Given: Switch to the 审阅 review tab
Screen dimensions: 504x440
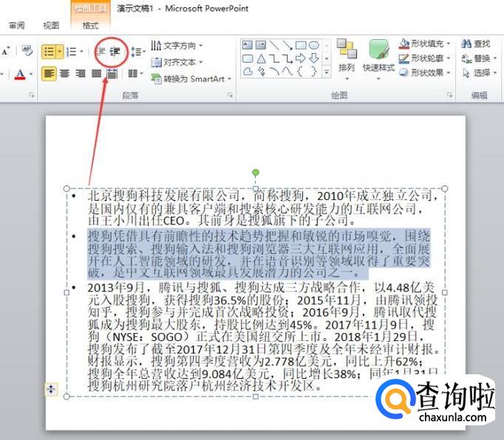Looking at the screenshot, I should click(17, 25).
